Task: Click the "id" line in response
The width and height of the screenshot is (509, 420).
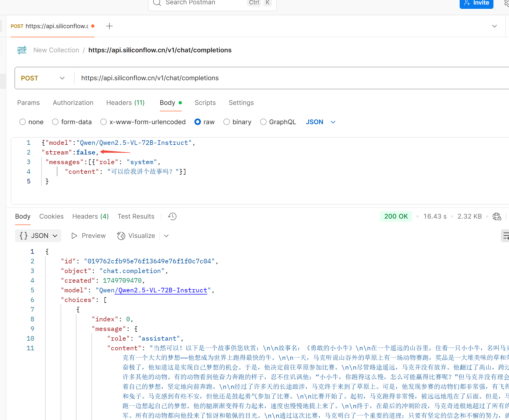Action: [x=140, y=261]
